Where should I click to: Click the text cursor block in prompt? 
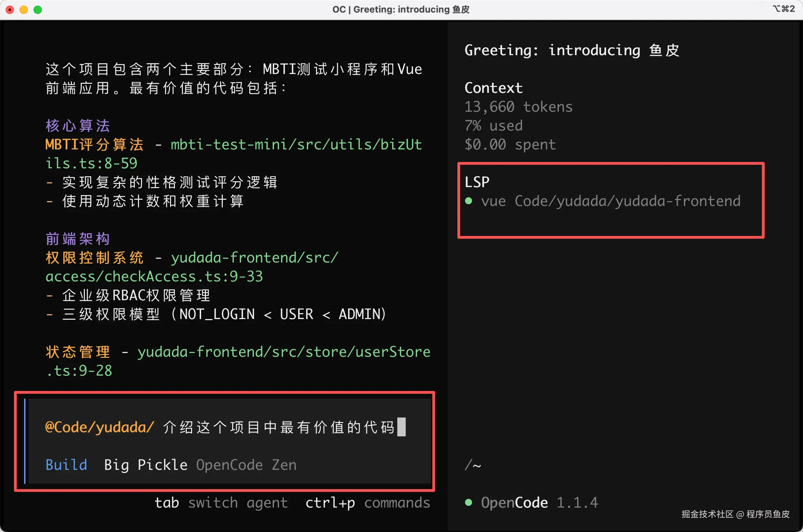[401, 427]
